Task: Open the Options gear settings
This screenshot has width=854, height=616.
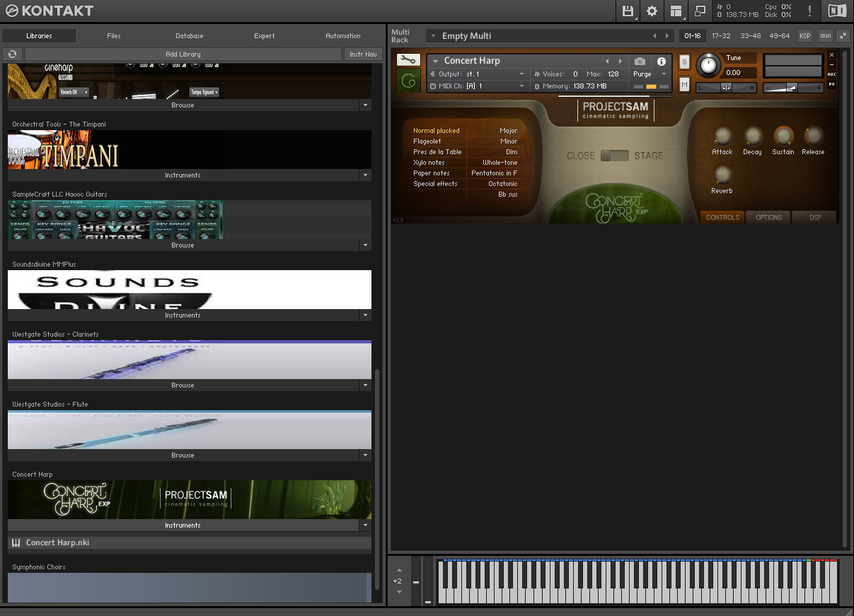Action: (x=652, y=11)
